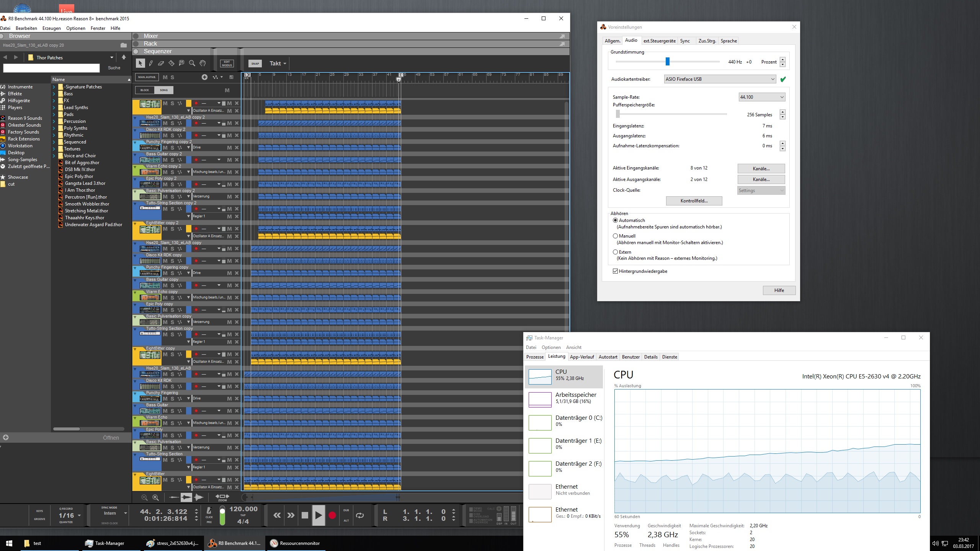Expand the Lead Synths folder
Viewport: 980px width, 551px height.
(x=54, y=108)
